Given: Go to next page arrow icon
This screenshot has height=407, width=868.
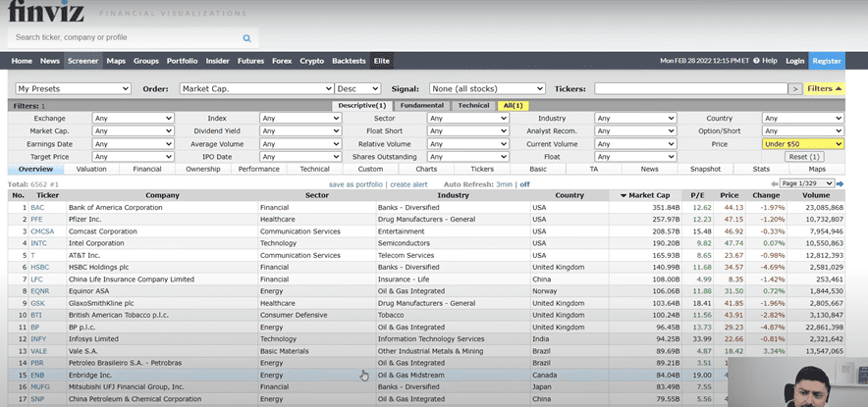Looking at the screenshot, I should click(841, 183).
